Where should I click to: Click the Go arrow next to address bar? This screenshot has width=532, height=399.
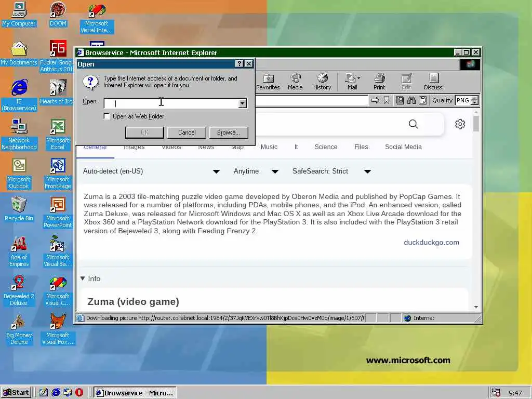[375, 100]
